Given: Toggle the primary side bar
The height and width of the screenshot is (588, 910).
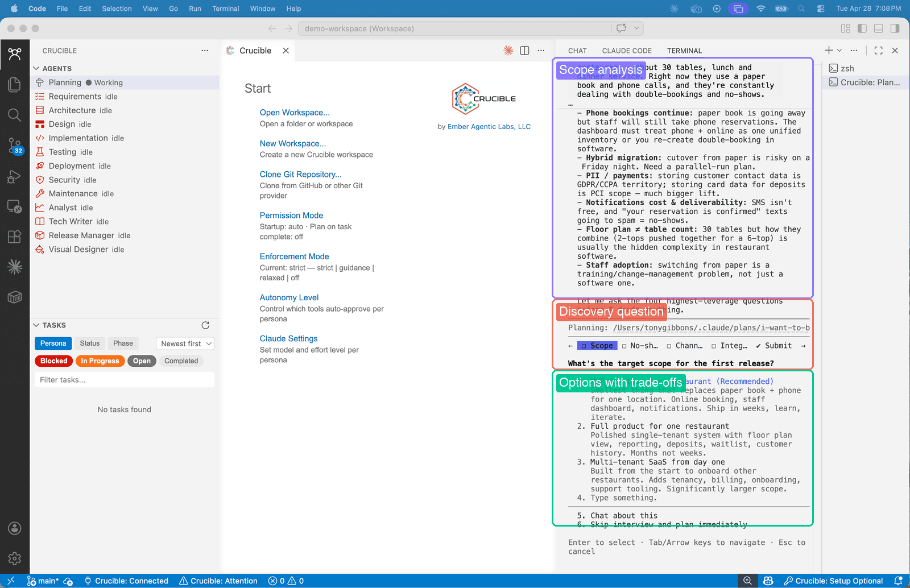Looking at the screenshot, I should [x=862, y=28].
